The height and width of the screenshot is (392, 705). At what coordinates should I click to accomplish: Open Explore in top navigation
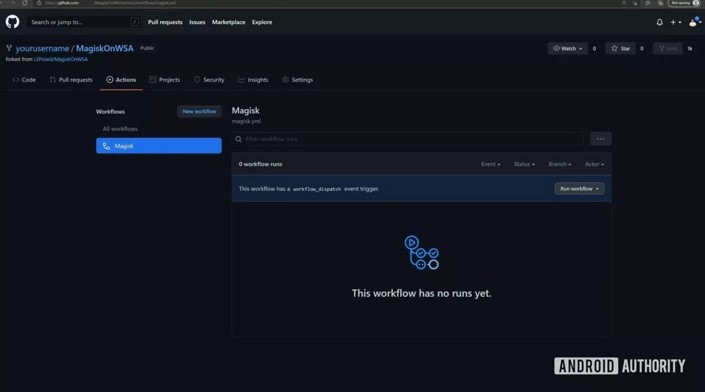(x=262, y=22)
